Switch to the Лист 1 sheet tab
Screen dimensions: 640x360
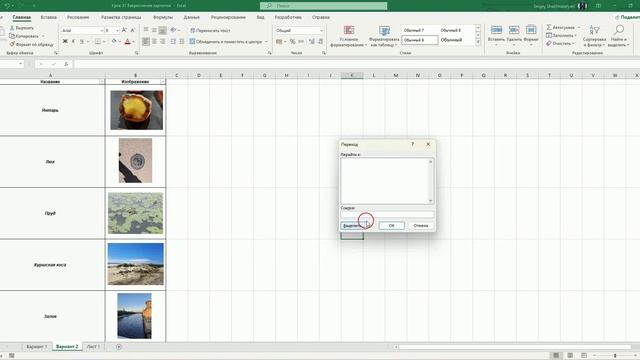pos(93,347)
